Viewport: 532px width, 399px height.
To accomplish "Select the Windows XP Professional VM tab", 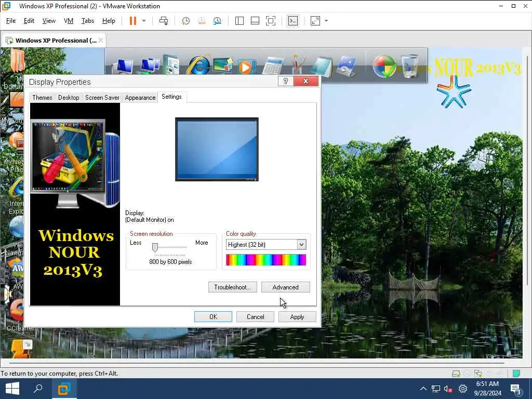I will tap(54, 41).
